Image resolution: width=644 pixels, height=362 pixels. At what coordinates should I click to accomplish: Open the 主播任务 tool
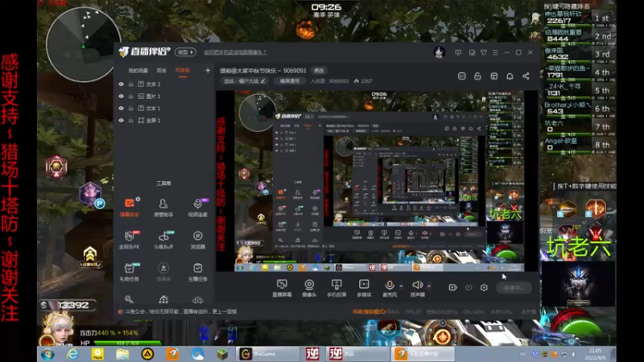(197, 272)
